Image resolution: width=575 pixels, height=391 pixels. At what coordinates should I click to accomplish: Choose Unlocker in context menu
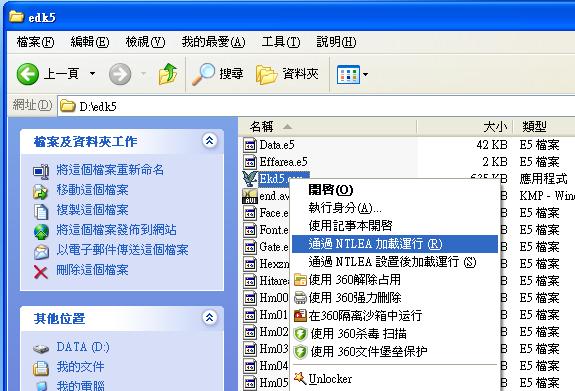[x=395, y=379]
